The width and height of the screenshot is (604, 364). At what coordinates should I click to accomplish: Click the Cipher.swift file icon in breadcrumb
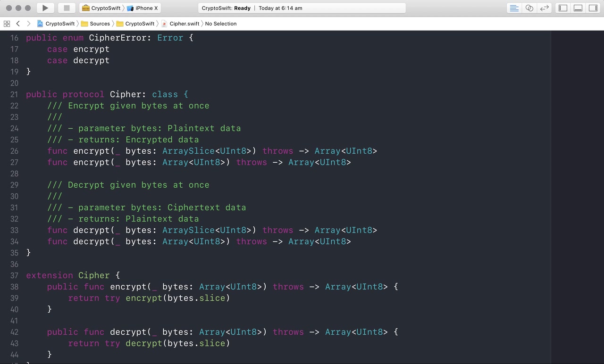coord(164,24)
